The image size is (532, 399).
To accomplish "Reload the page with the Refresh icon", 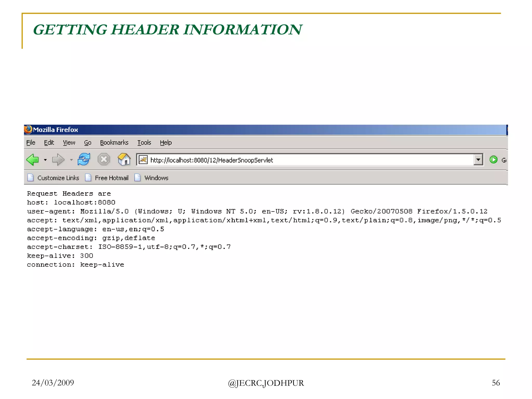I will click(x=84, y=159).
